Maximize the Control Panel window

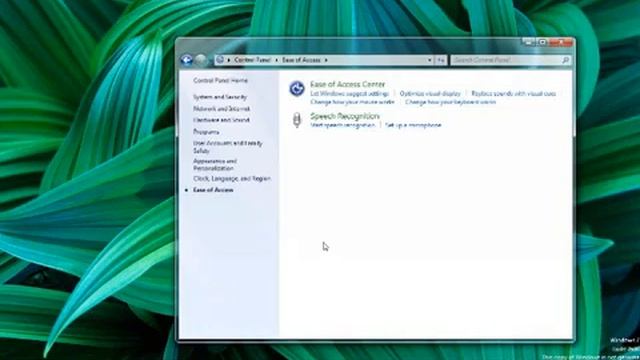[x=542, y=42]
